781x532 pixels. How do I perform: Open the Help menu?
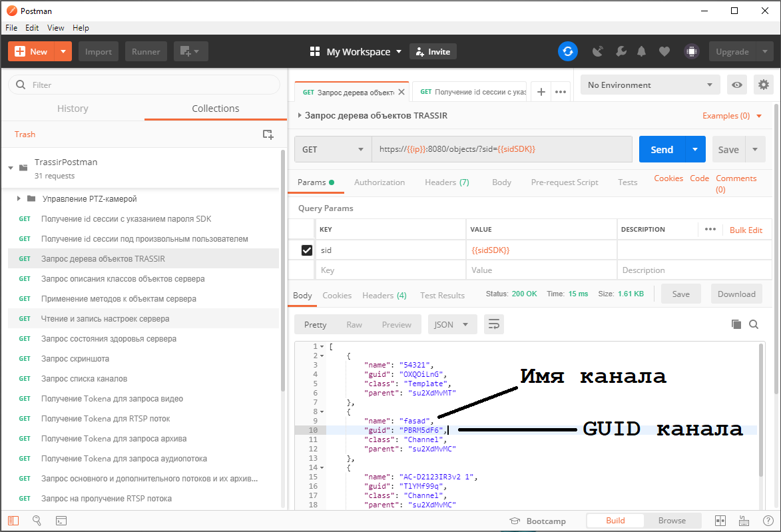tap(81, 28)
